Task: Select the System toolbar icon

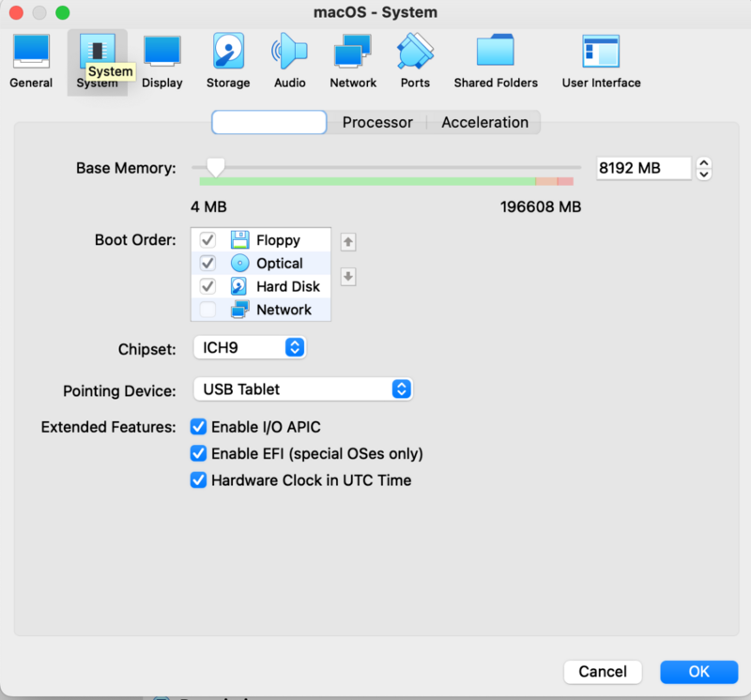Action: (98, 62)
